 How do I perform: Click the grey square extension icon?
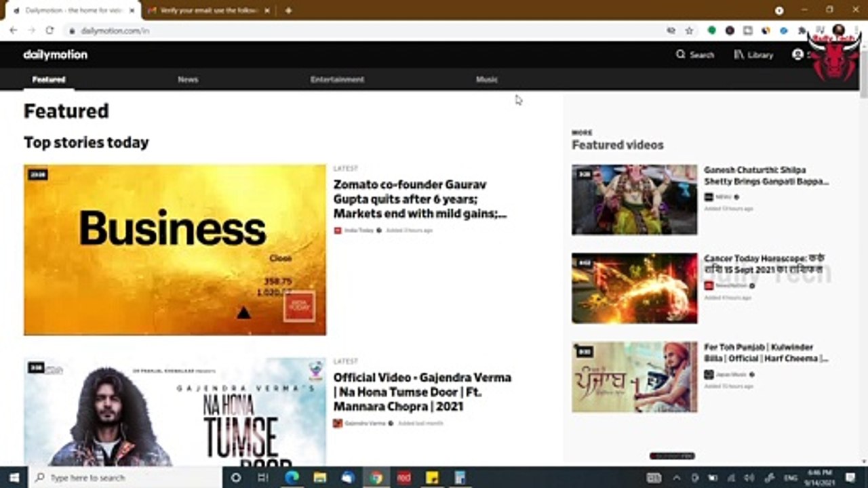(x=747, y=30)
